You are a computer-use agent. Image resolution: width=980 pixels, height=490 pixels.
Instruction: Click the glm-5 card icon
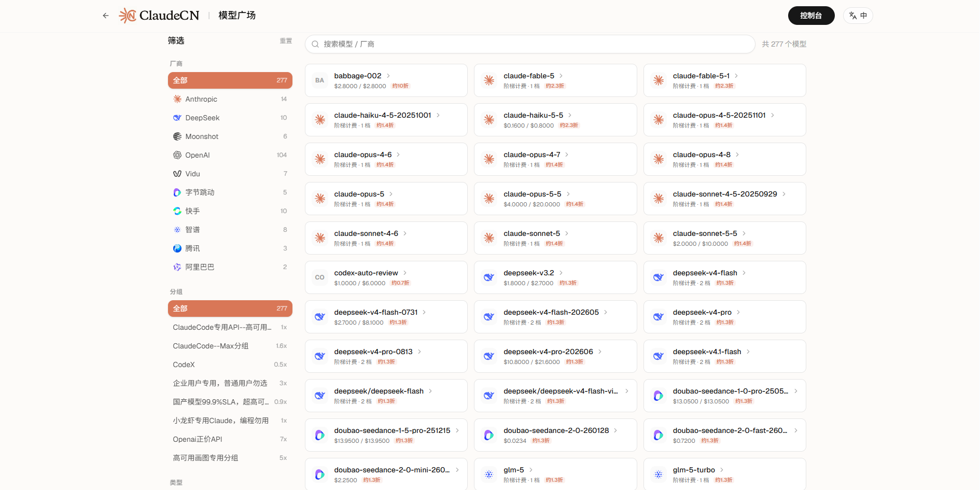coord(489,474)
